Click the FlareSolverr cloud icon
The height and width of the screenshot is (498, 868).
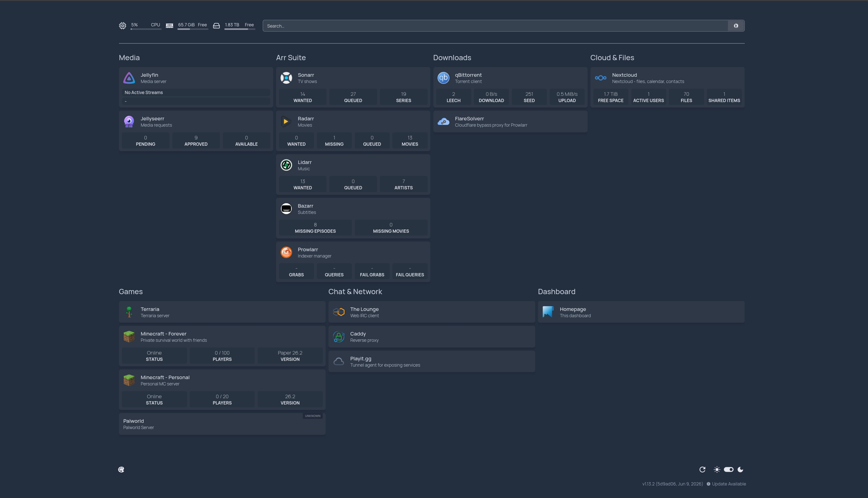tap(444, 121)
